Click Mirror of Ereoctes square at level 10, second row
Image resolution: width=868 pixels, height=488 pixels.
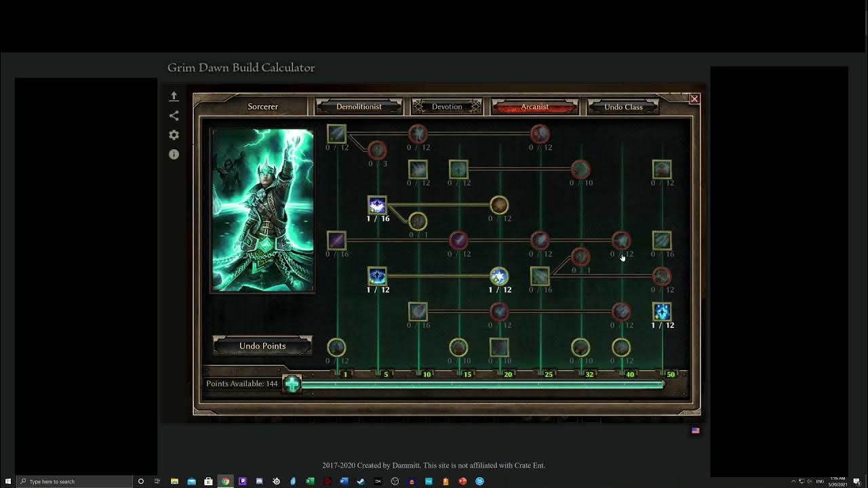point(418,169)
